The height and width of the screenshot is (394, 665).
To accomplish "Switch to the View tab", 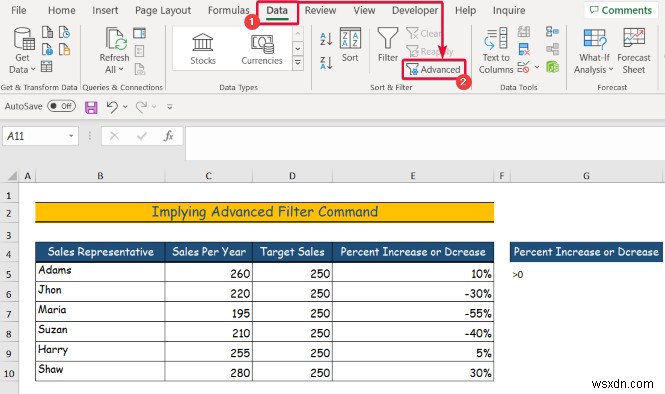I will tap(364, 10).
